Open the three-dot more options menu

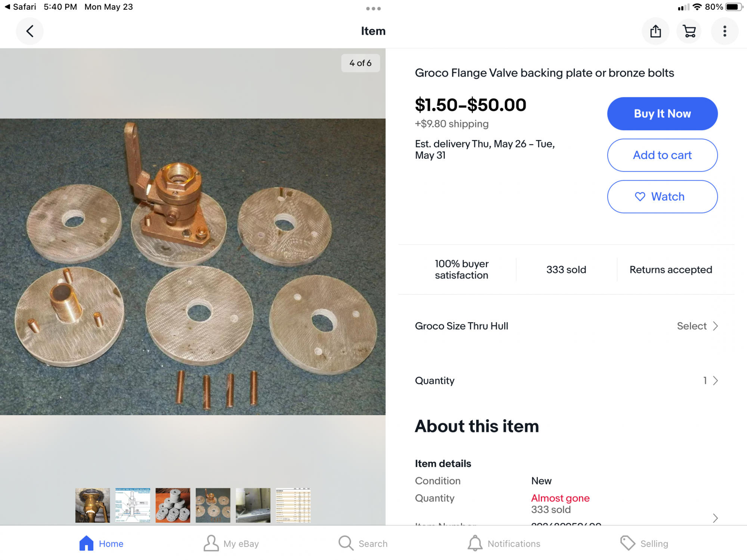click(725, 31)
